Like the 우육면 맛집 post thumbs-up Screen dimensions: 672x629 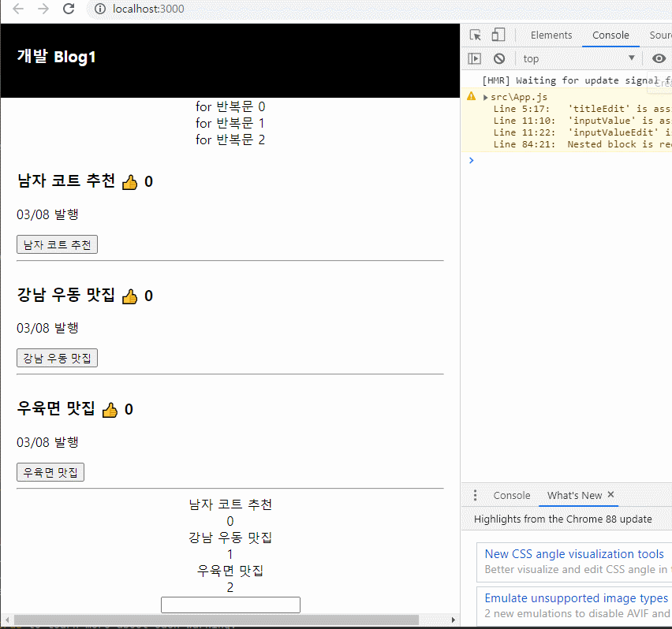pos(110,410)
